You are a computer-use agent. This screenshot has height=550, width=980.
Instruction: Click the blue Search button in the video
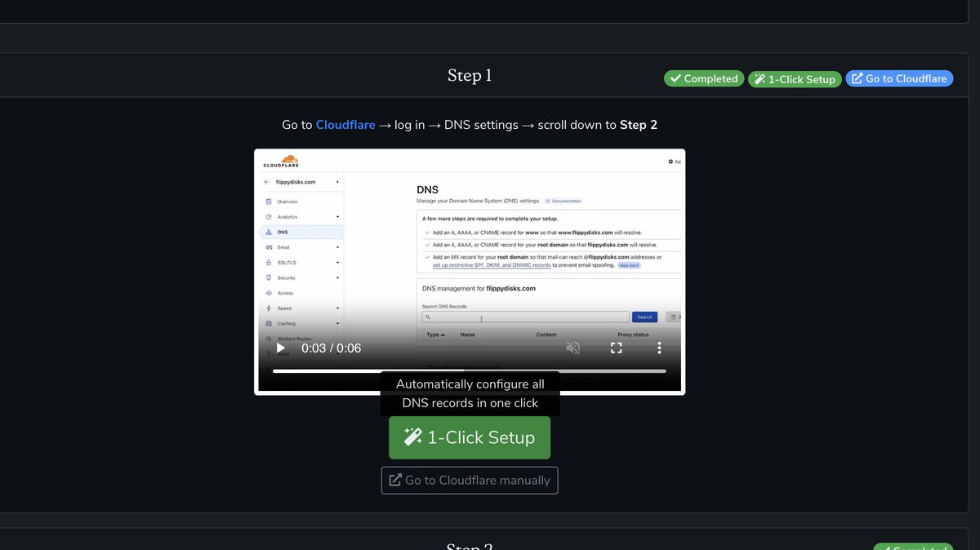(x=644, y=317)
